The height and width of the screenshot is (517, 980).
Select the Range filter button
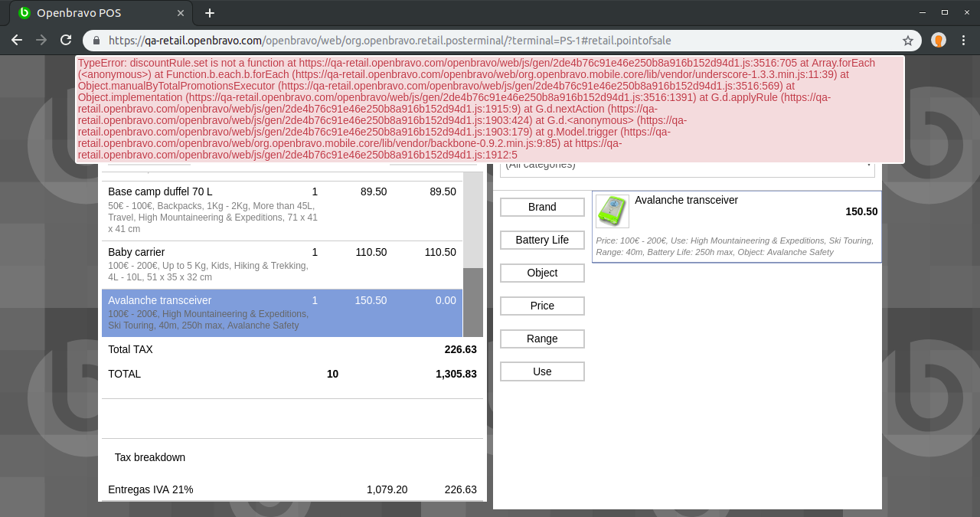pos(542,339)
